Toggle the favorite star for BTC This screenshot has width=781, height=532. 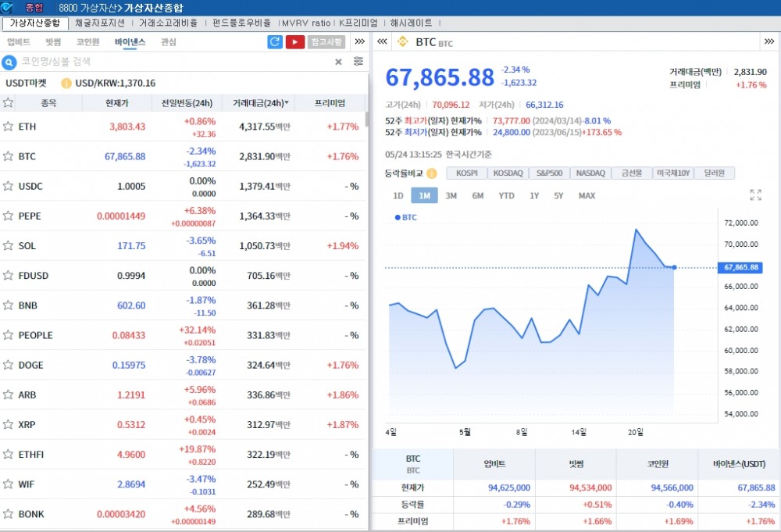9,156
